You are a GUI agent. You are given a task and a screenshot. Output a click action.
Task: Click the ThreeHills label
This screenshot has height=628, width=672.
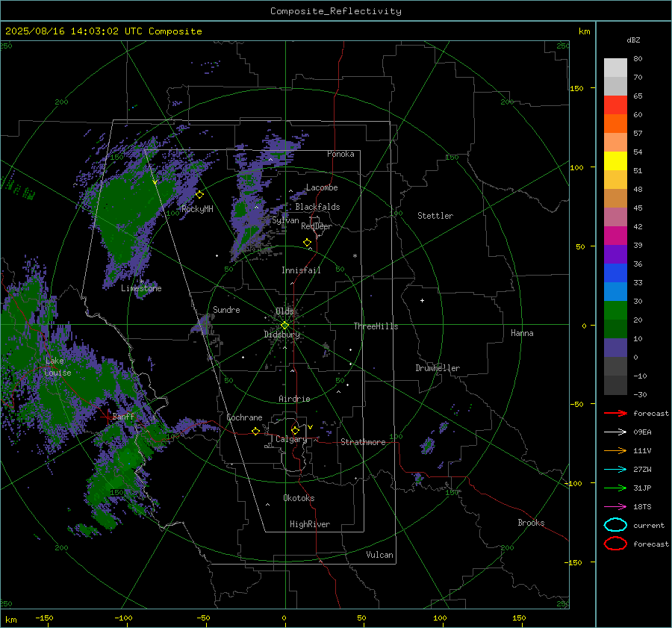click(376, 326)
